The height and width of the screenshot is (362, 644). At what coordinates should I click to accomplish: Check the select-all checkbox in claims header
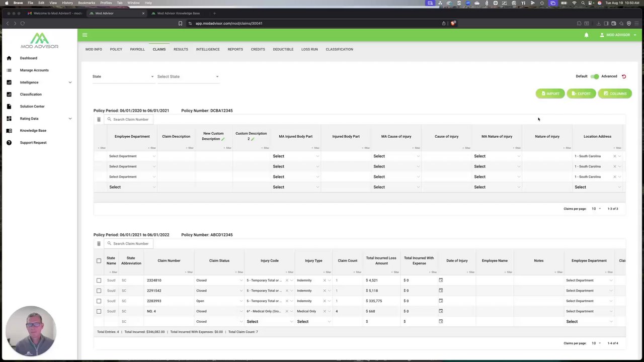pos(99,260)
